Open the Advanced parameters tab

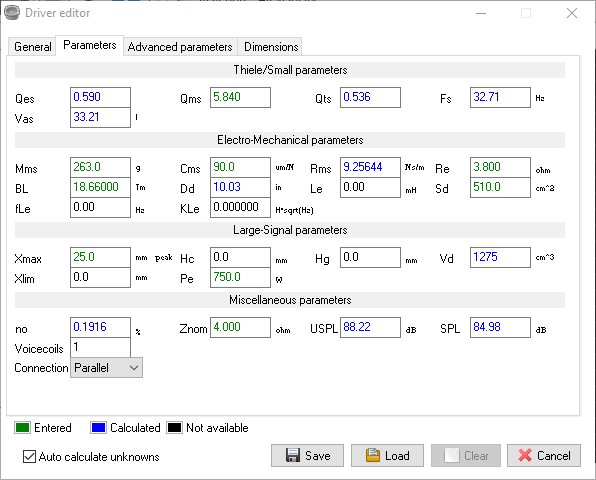coord(180,47)
